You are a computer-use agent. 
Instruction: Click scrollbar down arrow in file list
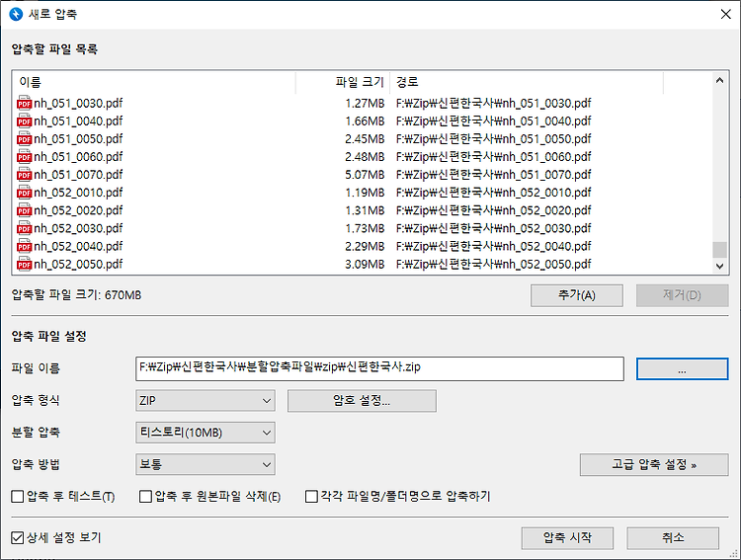(719, 266)
